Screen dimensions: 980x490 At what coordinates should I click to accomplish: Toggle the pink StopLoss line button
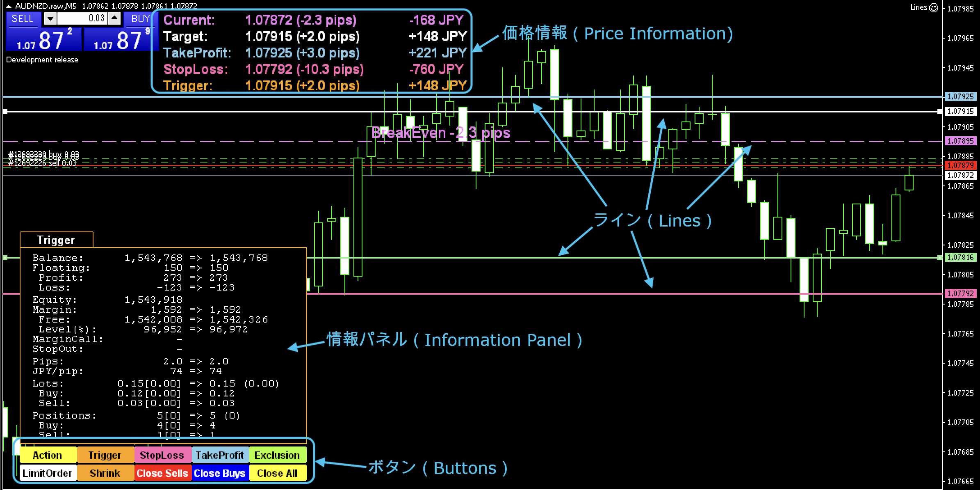(162, 455)
